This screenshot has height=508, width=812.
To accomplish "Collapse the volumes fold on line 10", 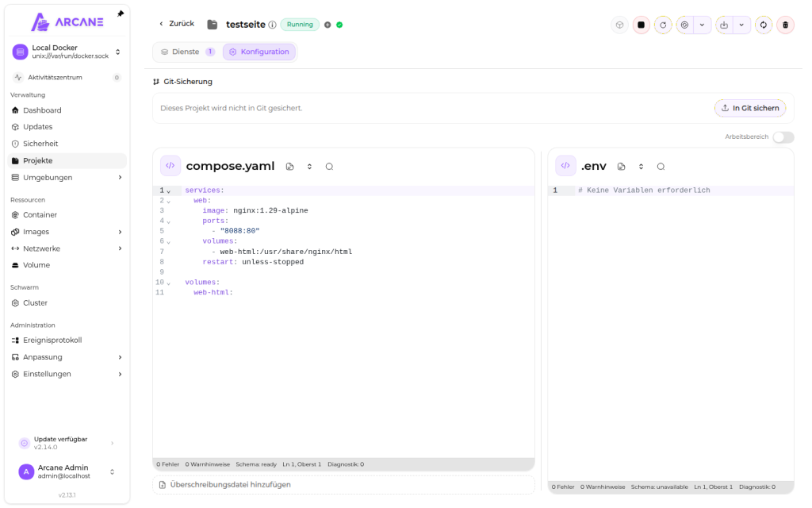I will point(168,283).
